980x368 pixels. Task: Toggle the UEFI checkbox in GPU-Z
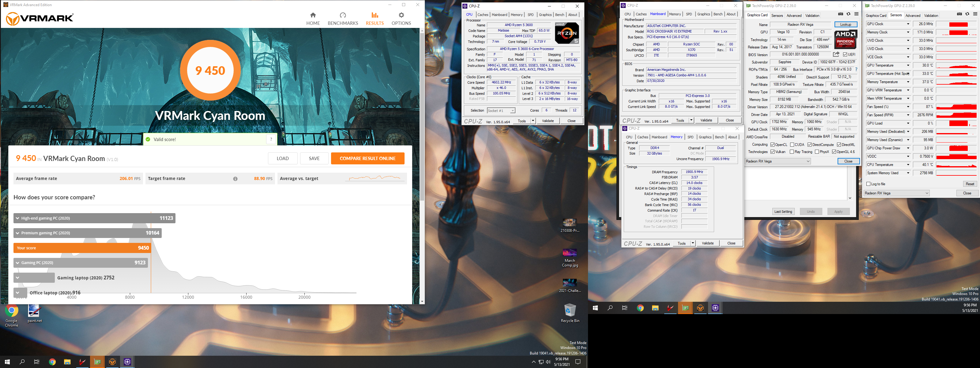(845, 55)
